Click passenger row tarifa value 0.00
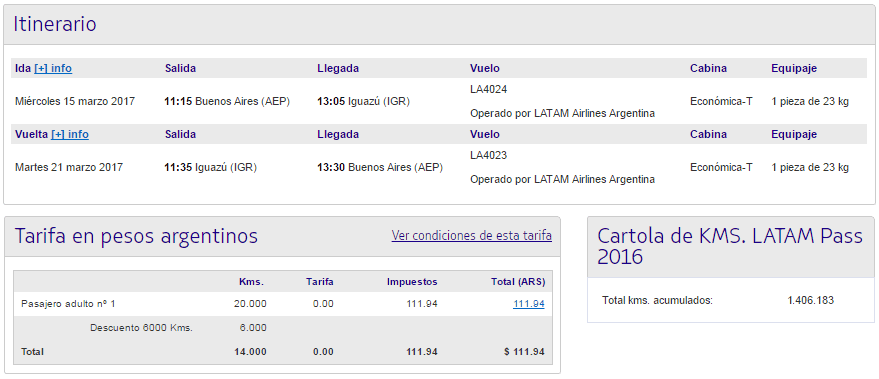Image resolution: width=879 pixels, height=379 pixels. [x=324, y=304]
